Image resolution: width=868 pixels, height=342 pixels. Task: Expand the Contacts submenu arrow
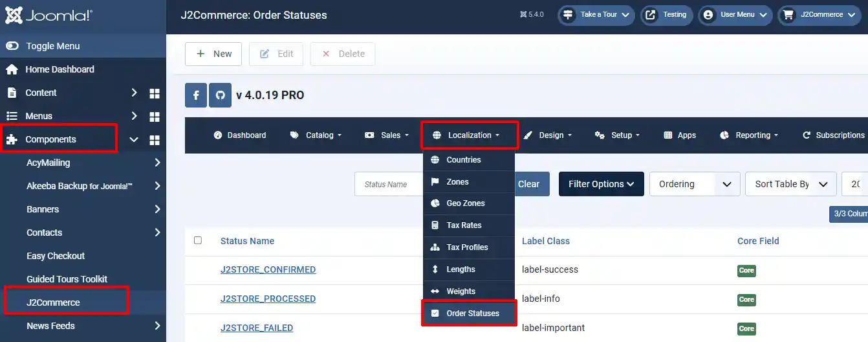point(158,233)
